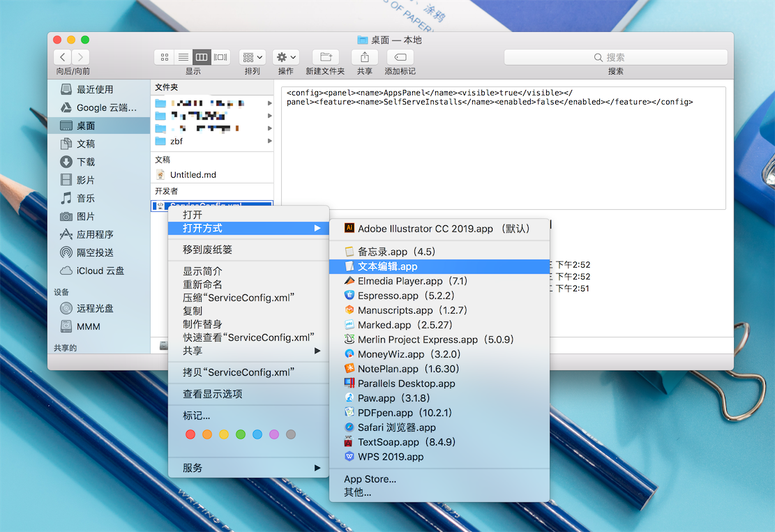Click 压缩“ServiceConfig.xml” menu entry
The width and height of the screenshot is (775, 532).
pos(248,298)
